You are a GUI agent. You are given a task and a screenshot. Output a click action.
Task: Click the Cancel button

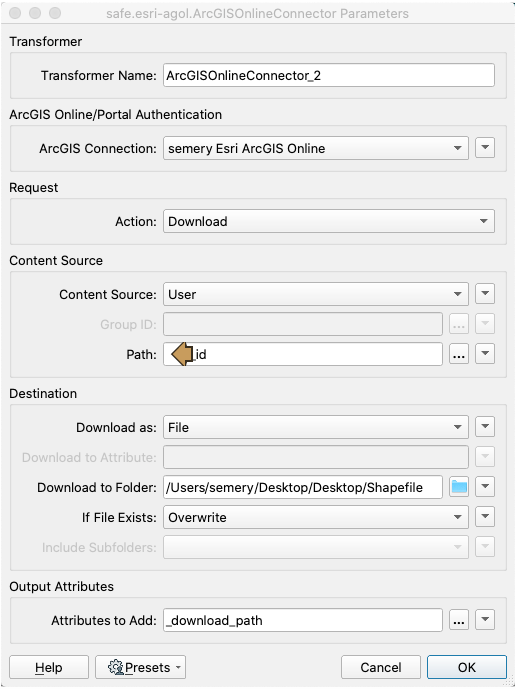tap(381, 667)
